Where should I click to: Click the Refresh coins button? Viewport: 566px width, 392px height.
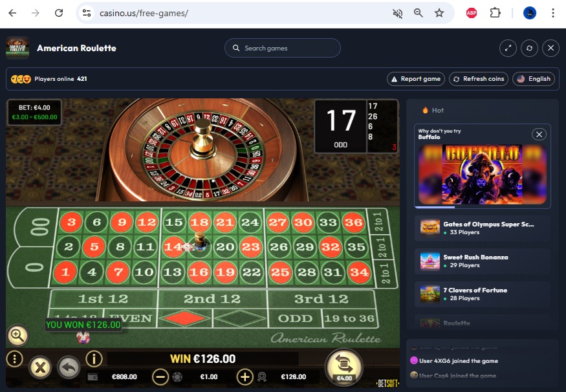479,79
